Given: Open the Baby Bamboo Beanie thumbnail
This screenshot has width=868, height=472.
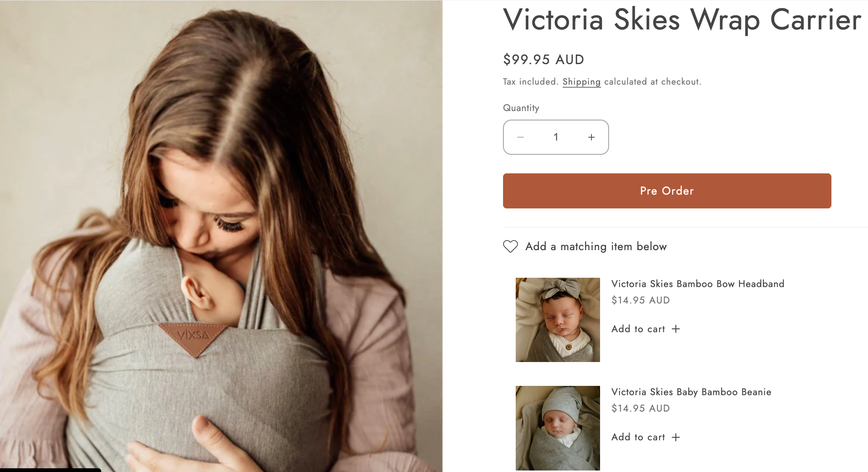Looking at the screenshot, I should [558, 428].
